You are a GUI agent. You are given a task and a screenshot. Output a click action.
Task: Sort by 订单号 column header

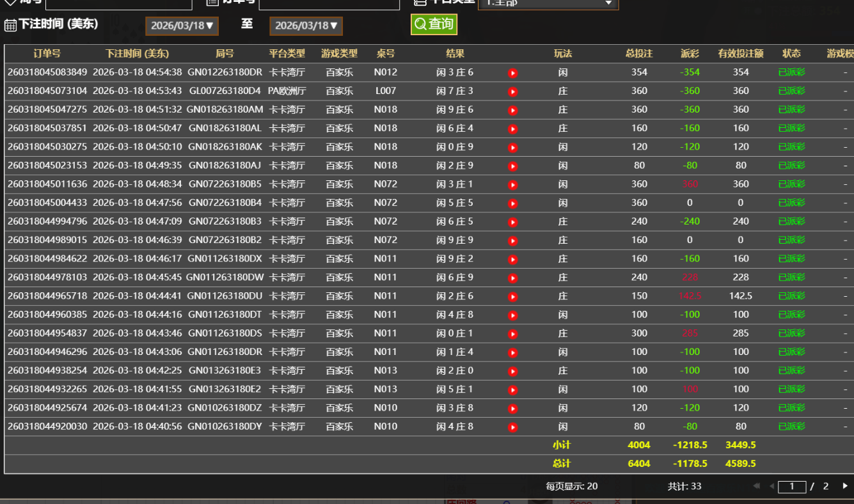coord(47,54)
